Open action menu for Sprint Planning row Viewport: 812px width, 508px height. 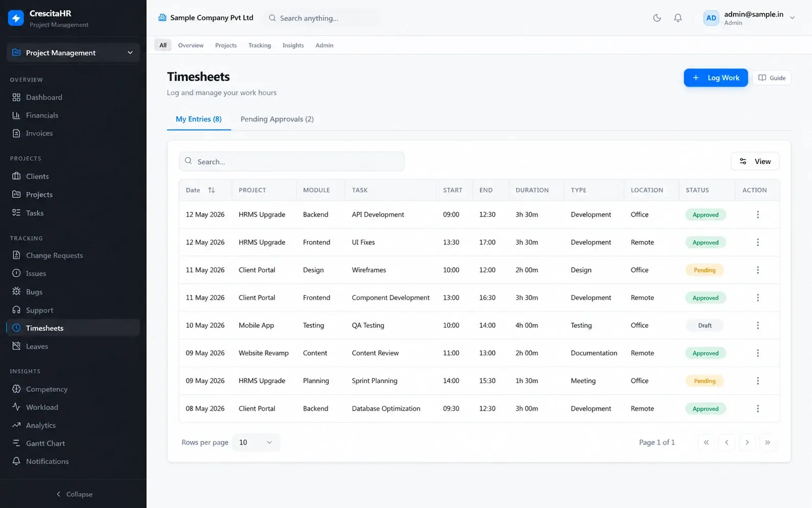pyautogui.click(x=758, y=381)
